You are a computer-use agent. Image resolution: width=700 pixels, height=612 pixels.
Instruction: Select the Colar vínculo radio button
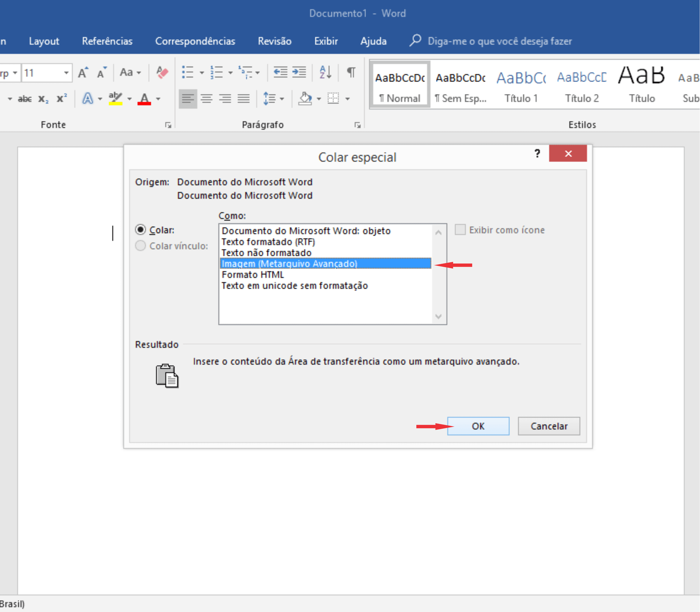[x=140, y=246]
